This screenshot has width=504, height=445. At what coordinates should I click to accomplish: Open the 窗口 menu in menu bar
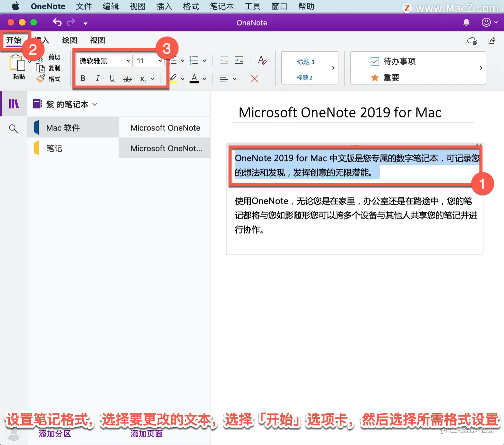coord(279,6)
